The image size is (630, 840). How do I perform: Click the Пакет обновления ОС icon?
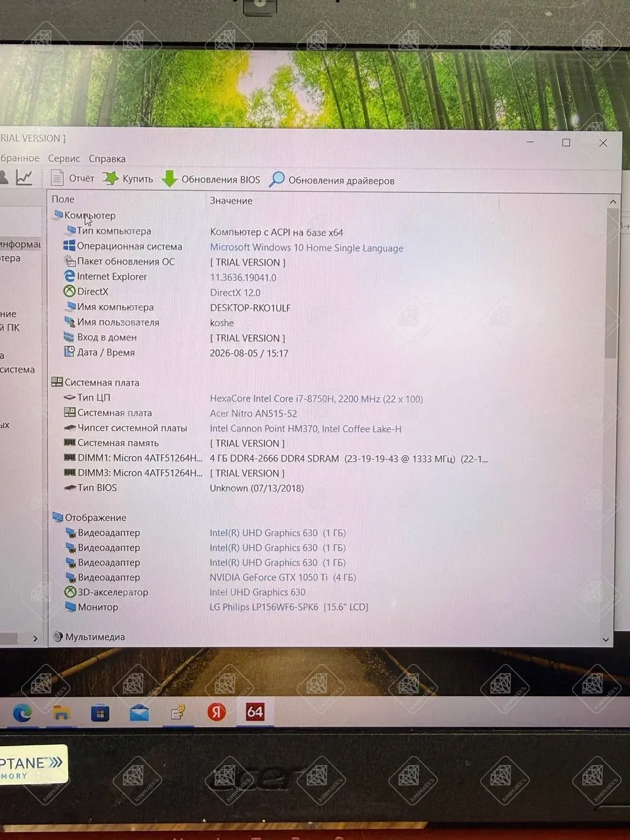pos(70,261)
